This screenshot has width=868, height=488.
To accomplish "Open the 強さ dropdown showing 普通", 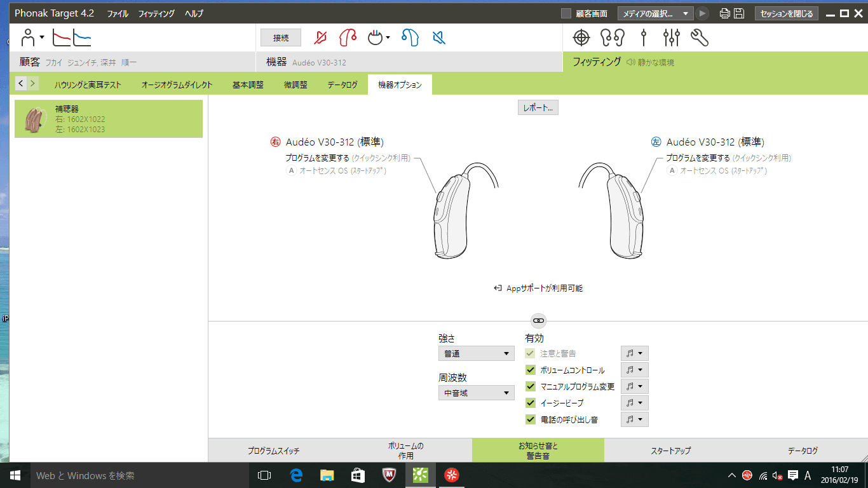I will [x=477, y=353].
